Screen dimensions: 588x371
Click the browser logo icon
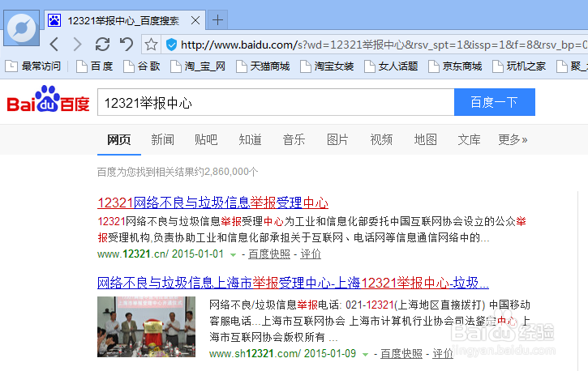pos(21,28)
